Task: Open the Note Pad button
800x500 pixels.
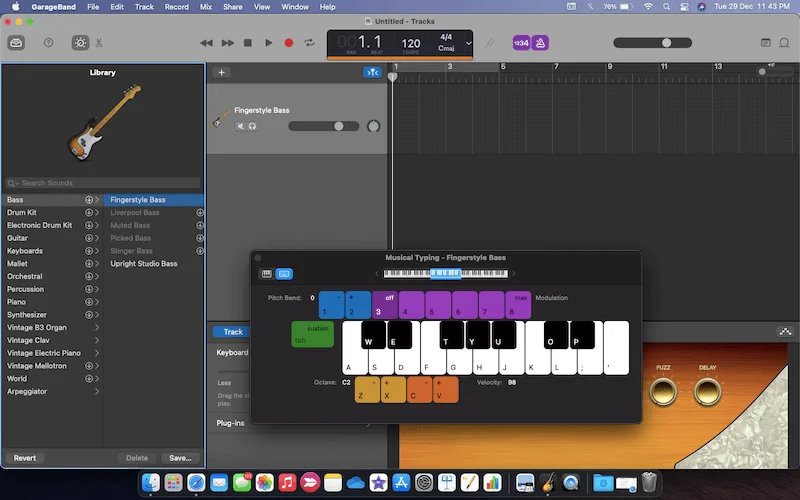Action: (766, 43)
